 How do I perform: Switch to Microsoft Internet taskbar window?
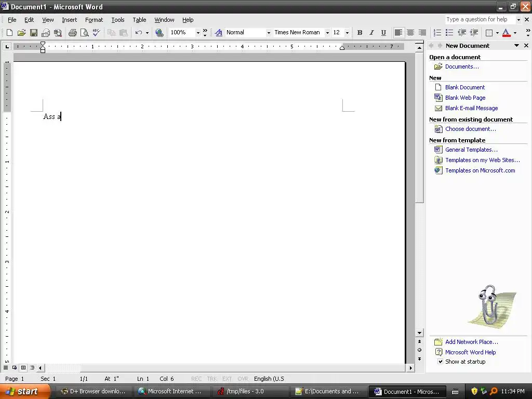point(170,391)
